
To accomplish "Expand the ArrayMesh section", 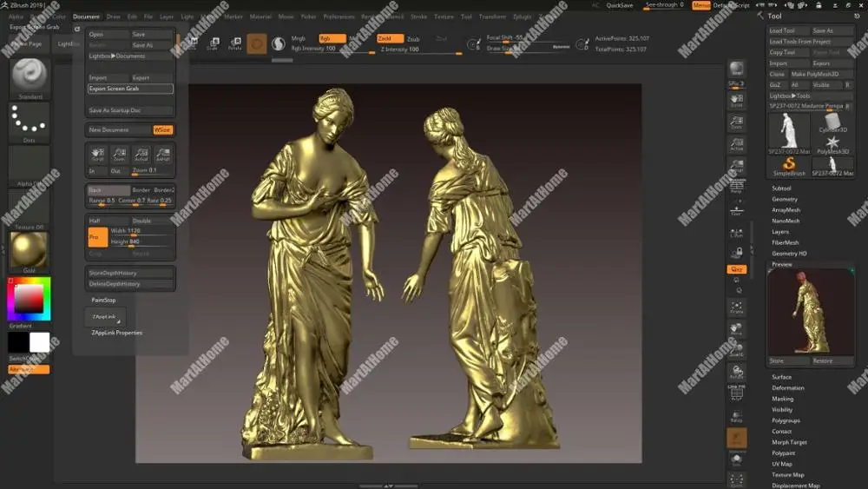I will pos(786,210).
